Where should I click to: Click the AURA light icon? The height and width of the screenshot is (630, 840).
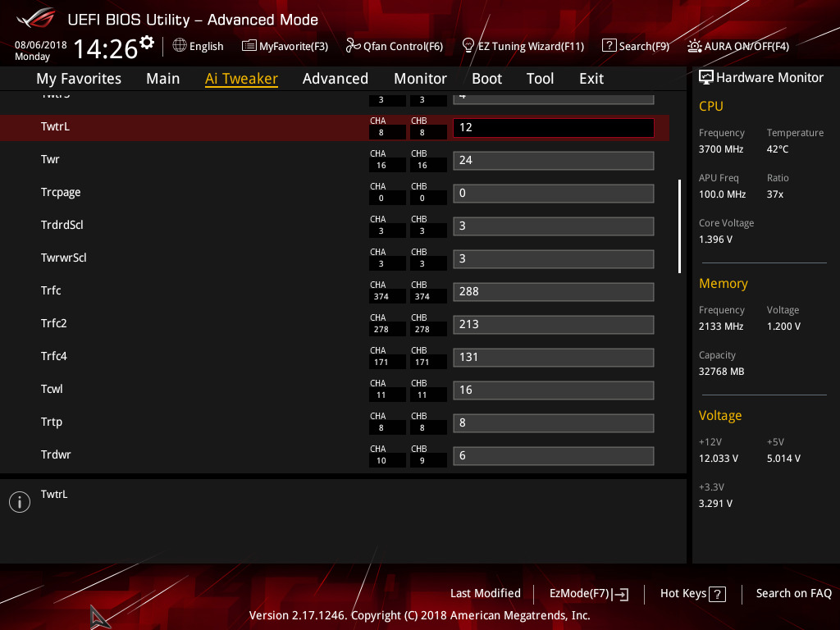click(695, 46)
